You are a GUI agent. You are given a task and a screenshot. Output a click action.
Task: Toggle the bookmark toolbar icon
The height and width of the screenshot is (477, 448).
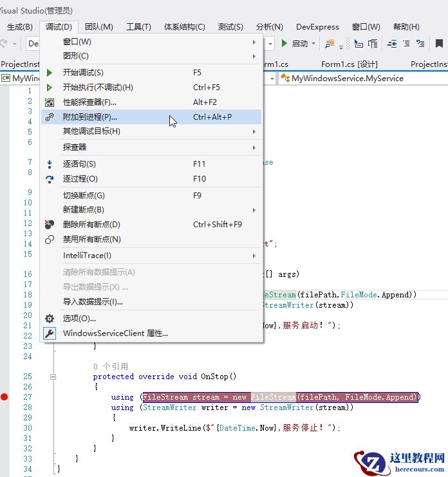coord(439,44)
